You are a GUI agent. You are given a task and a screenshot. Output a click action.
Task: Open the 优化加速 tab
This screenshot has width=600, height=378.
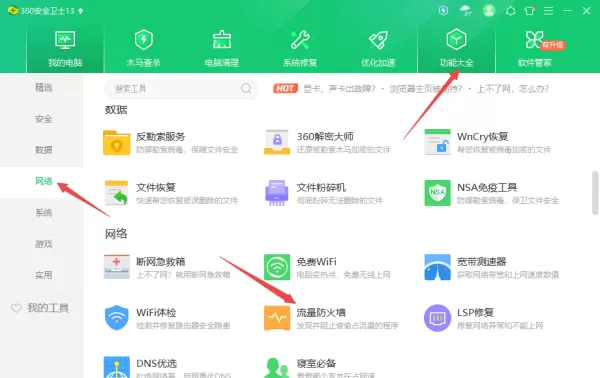coord(378,48)
